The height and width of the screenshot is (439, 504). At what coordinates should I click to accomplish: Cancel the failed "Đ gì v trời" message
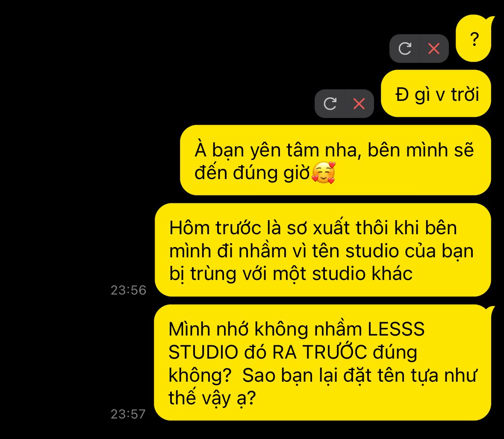(359, 103)
